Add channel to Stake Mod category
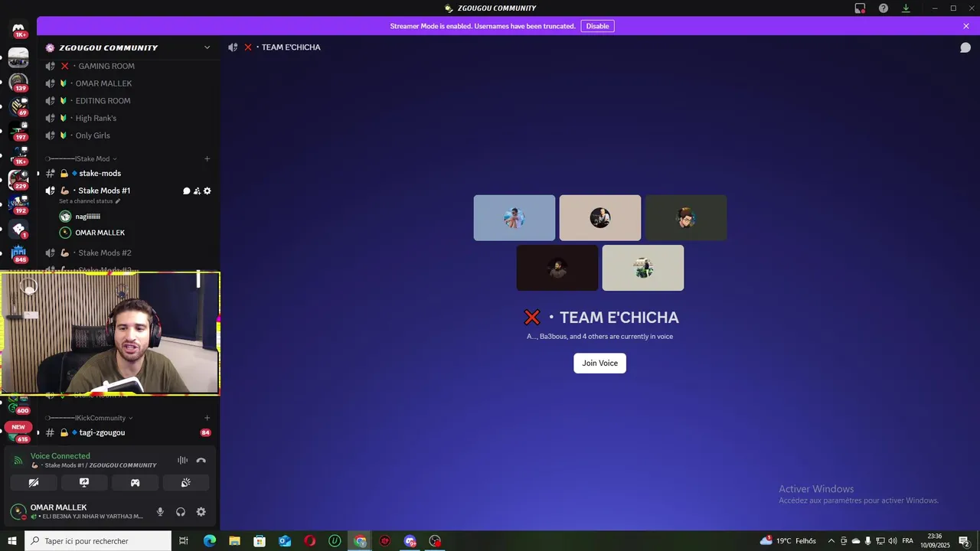This screenshot has width=980, height=551. (x=207, y=158)
